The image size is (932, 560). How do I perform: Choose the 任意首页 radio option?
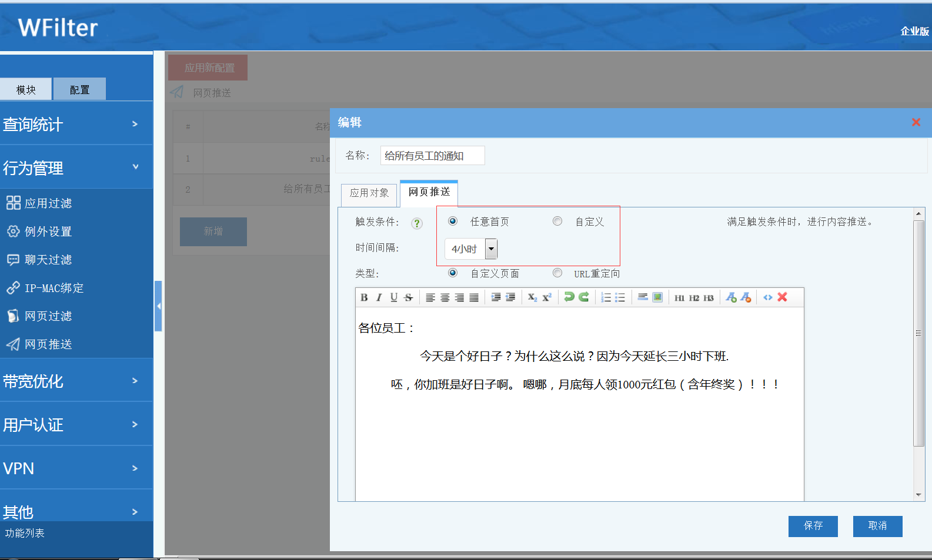(x=453, y=222)
